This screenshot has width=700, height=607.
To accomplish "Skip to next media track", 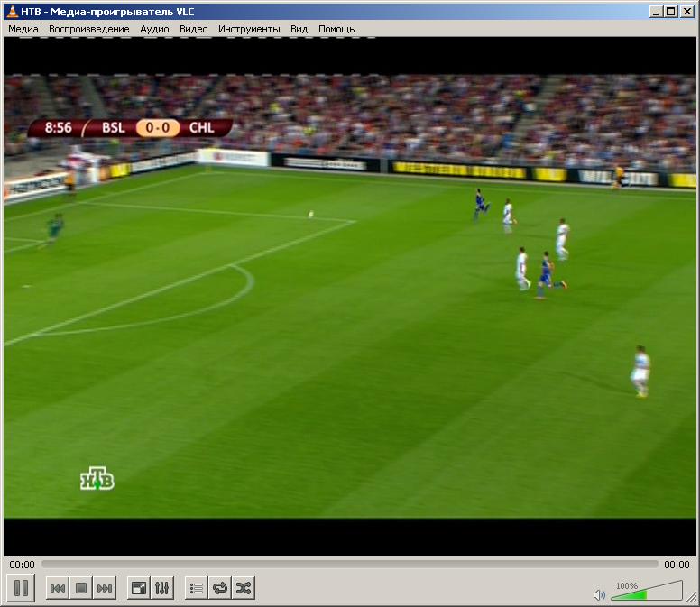I will pyautogui.click(x=105, y=588).
